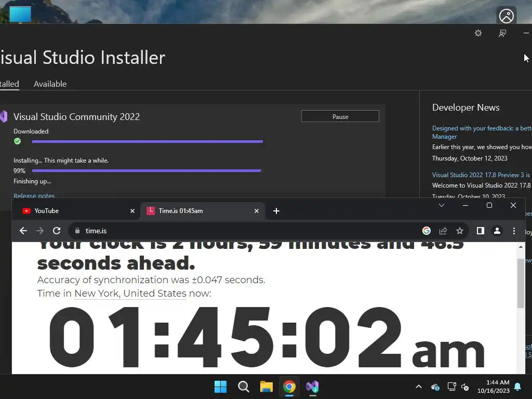The width and height of the screenshot is (532, 399).
Task: Click the blue monitor desktop icon
Action: [20, 14]
